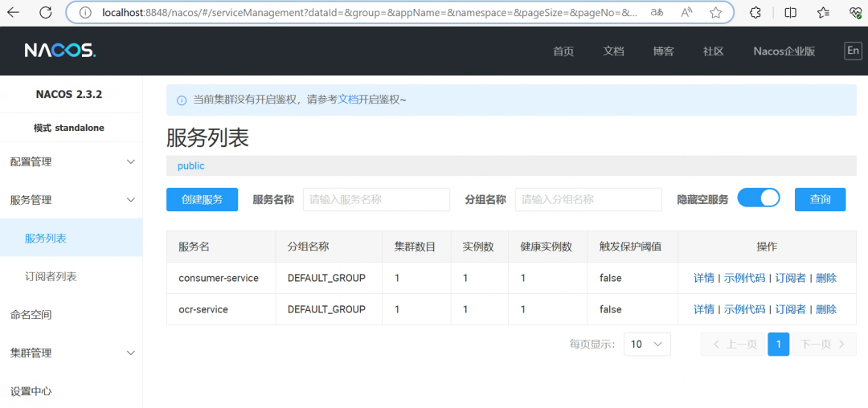
Task: View site information icon in address bar
Action: coord(84,13)
